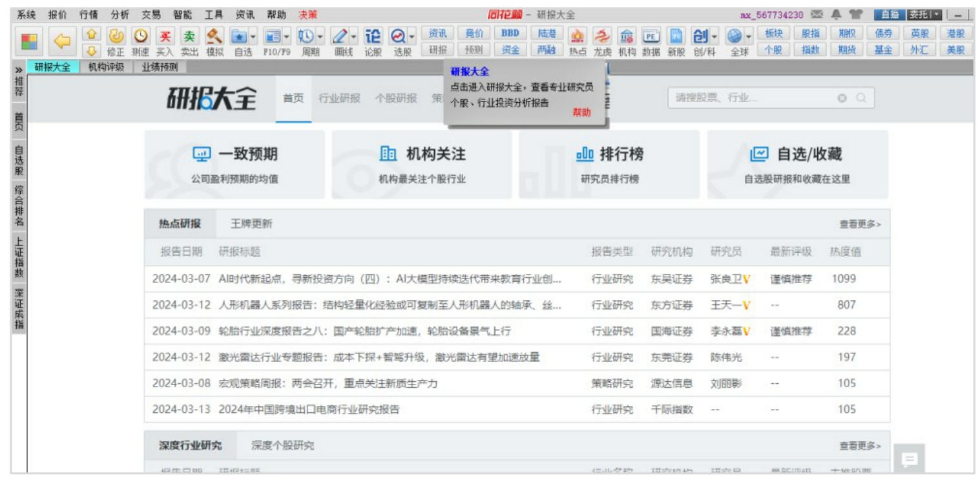Click the 创/科 board icon
980x484 pixels.
click(x=700, y=36)
